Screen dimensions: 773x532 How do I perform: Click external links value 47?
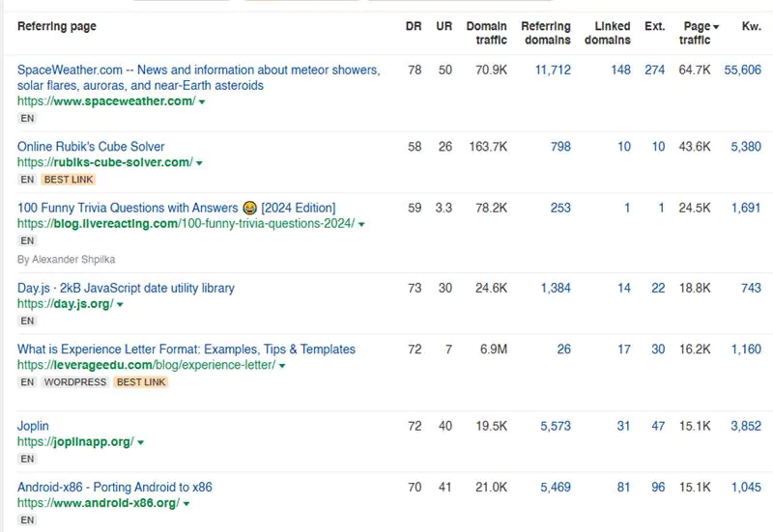658,426
